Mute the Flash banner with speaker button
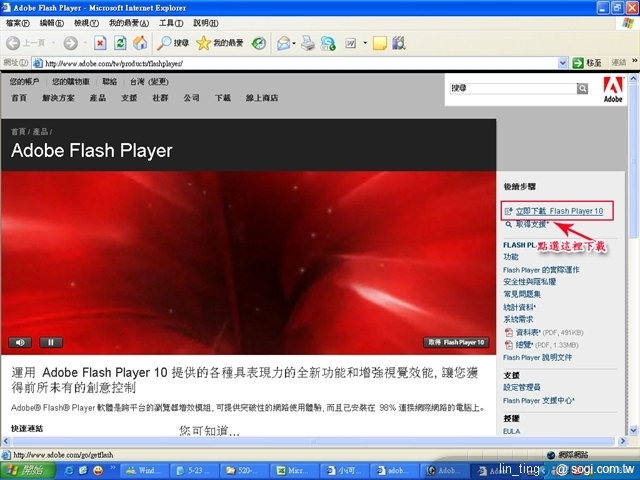The height and width of the screenshot is (480, 640). point(20,342)
